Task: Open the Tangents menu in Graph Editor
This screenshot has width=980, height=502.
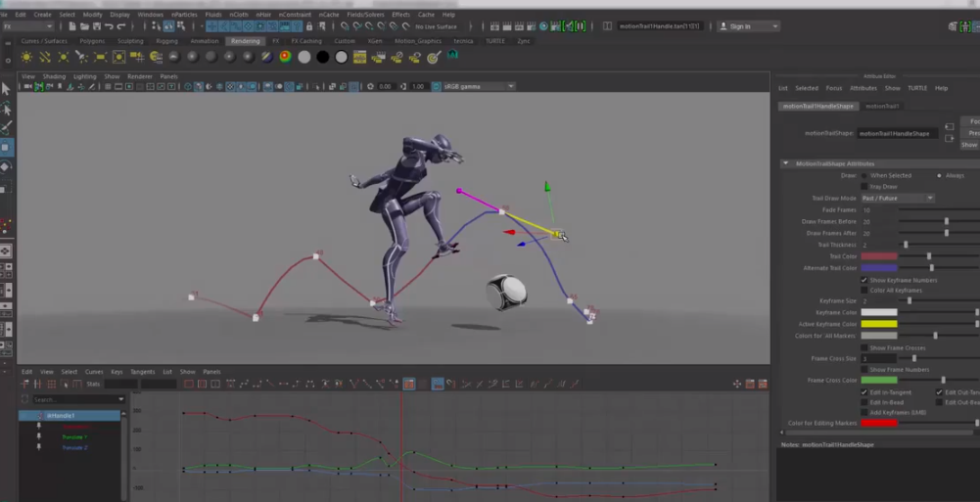Action: coord(142,372)
